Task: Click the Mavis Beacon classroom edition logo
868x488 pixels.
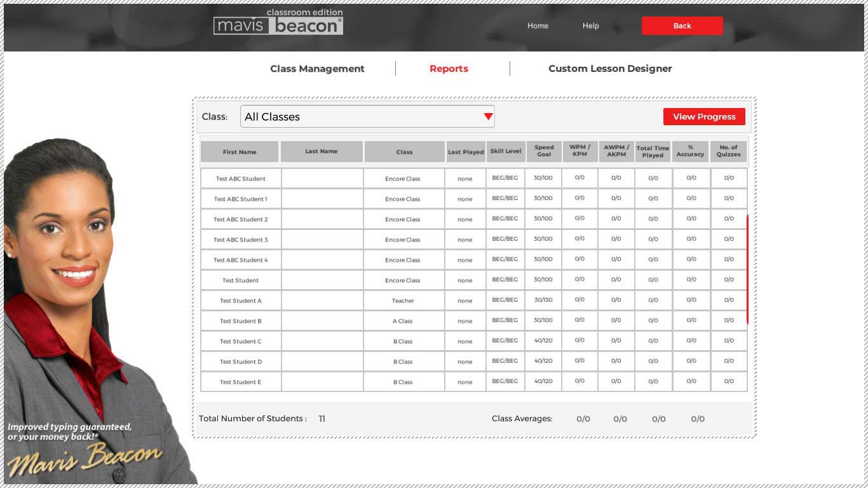Action: (278, 22)
